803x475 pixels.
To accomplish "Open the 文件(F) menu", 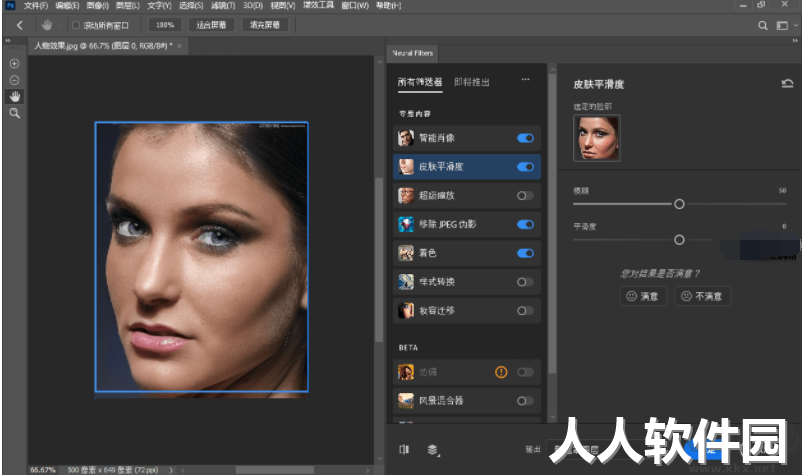I will 35,6.
